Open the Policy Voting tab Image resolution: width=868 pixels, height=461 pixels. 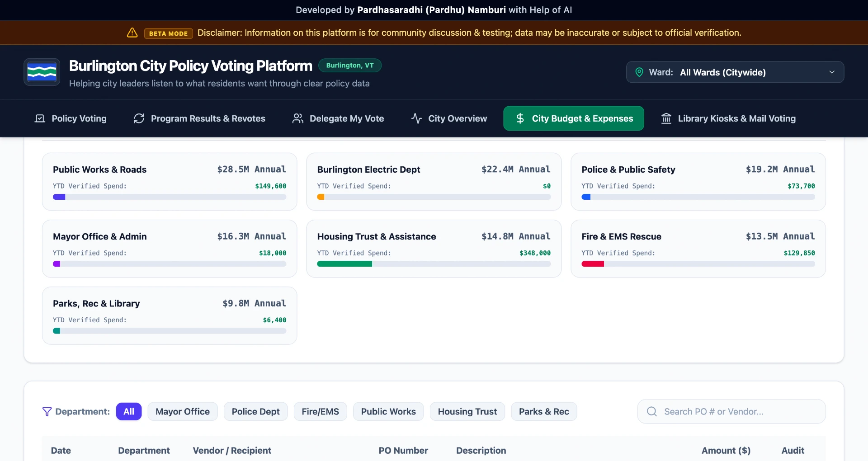coord(71,118)
